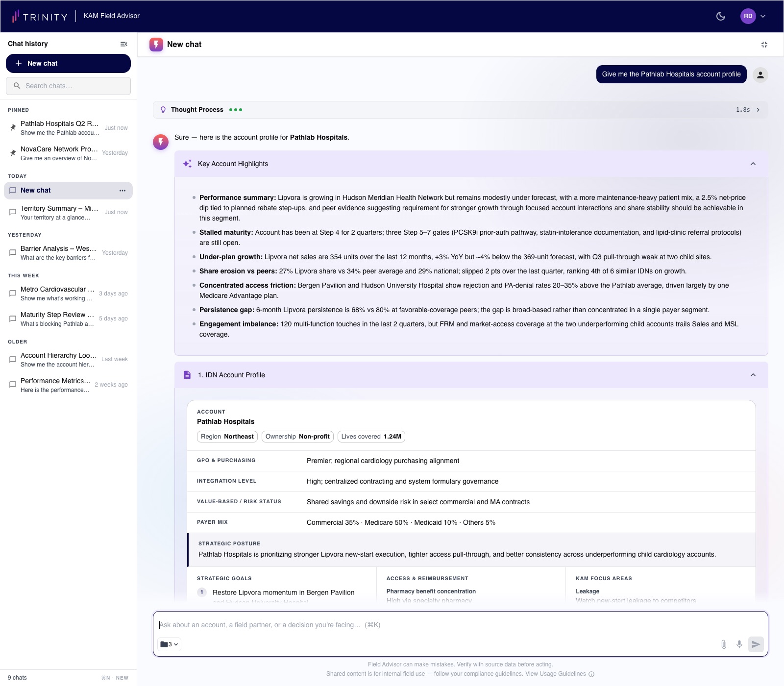The image size is (784, 686).
Task: Click the sparkle icon in Key Account Highlights
Action: 187,164
